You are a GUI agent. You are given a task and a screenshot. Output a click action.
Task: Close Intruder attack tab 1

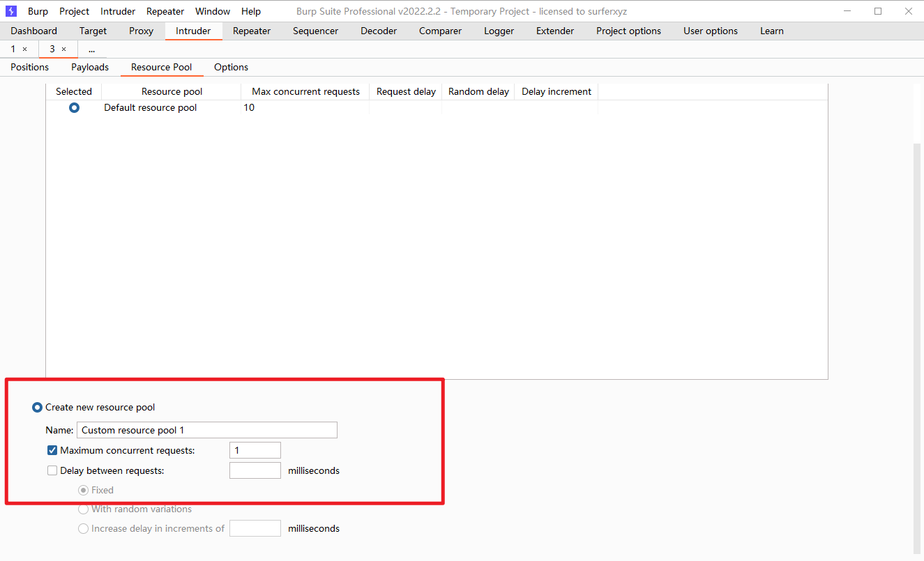(25, 49)
